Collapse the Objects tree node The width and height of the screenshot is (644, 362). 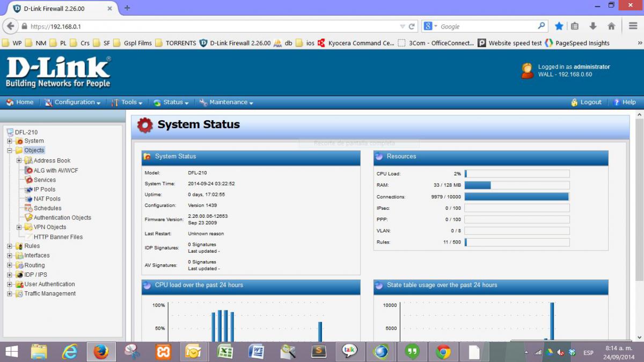coord(10,151)
